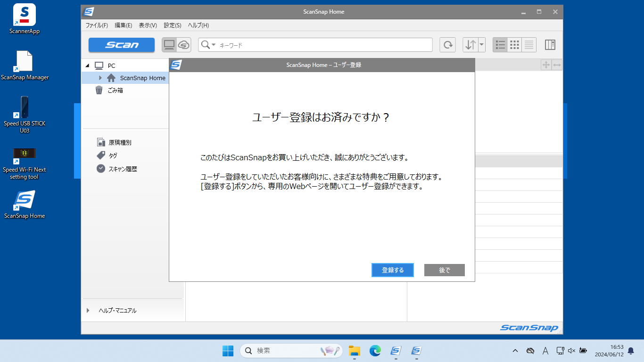Screen dimensions: 644x362
Task: Select スキャン履歴 in the sidebar
Action: [123, 169]
